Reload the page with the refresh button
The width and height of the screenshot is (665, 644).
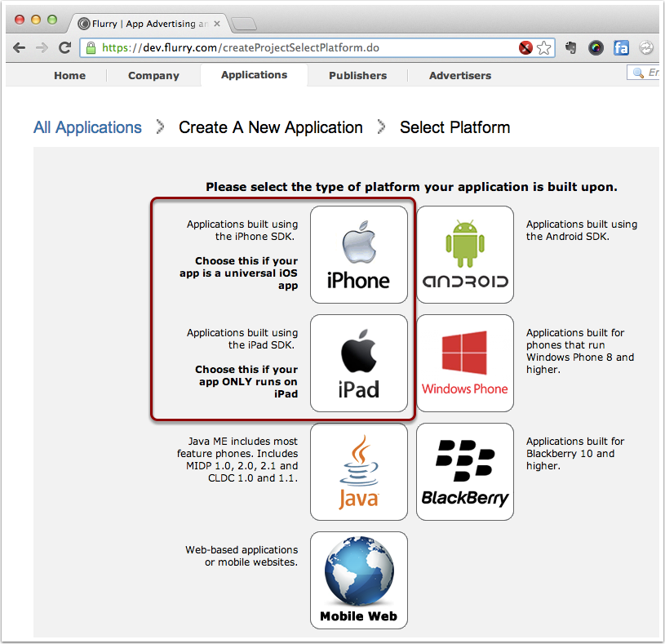pyautogui.click(x=65, y=48)
